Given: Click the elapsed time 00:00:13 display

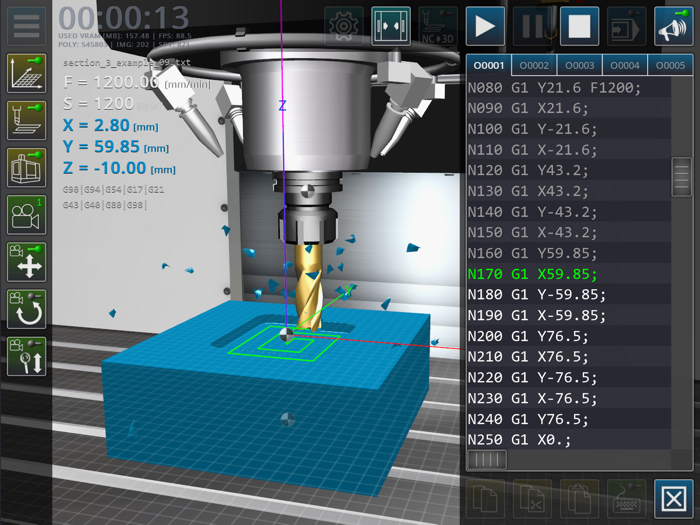Looking at the screenshot, I should click(124, 18).
